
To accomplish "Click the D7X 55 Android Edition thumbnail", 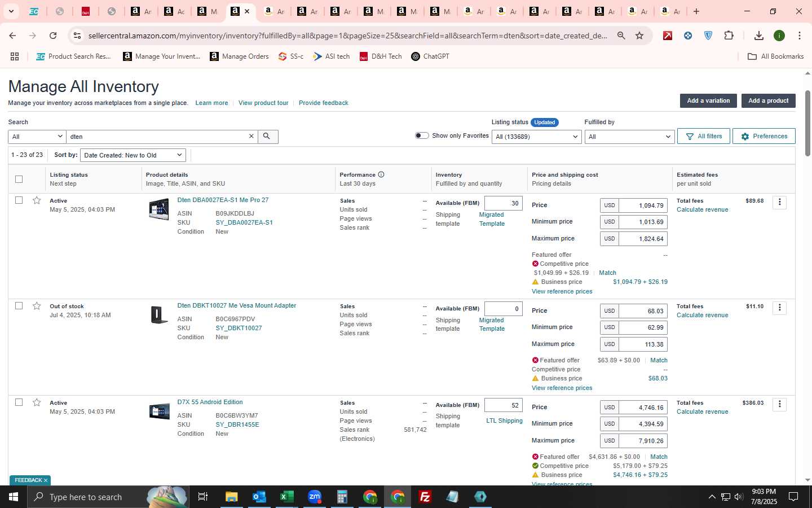I will (159, 411).
